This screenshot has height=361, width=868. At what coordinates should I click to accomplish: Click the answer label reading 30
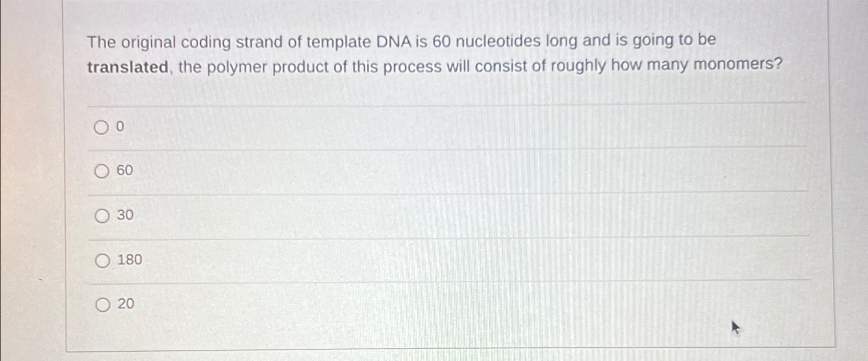pos(124,215)
